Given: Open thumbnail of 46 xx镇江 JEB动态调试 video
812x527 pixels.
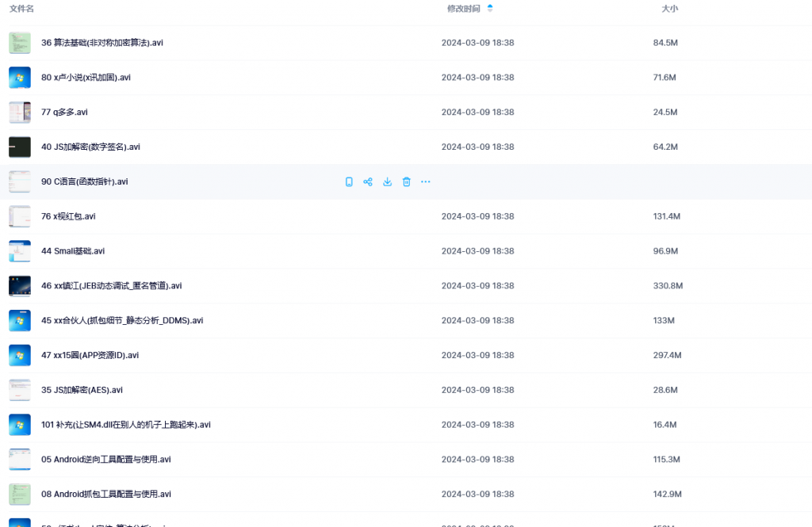Looking at the screenshot, I should (20, 286).
